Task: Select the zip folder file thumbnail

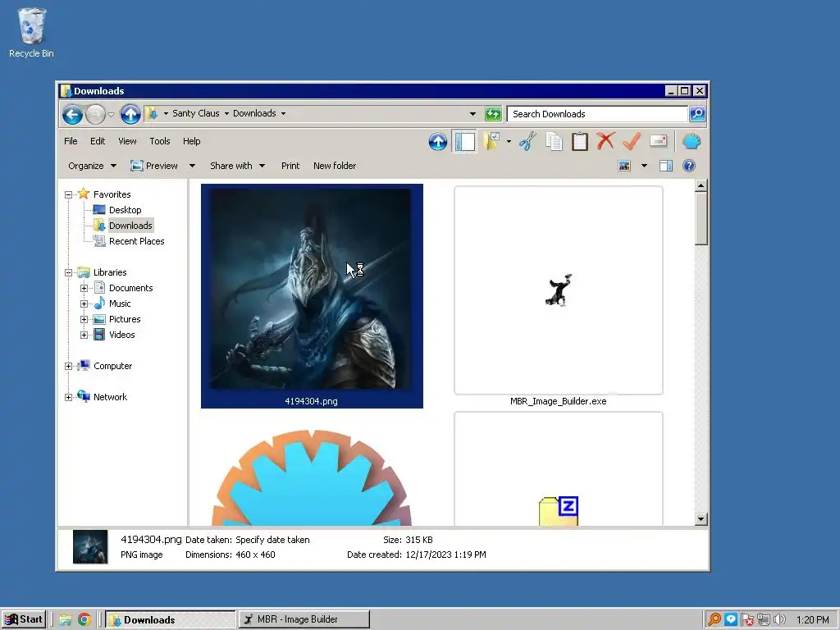Action: [x=558, y=469]
